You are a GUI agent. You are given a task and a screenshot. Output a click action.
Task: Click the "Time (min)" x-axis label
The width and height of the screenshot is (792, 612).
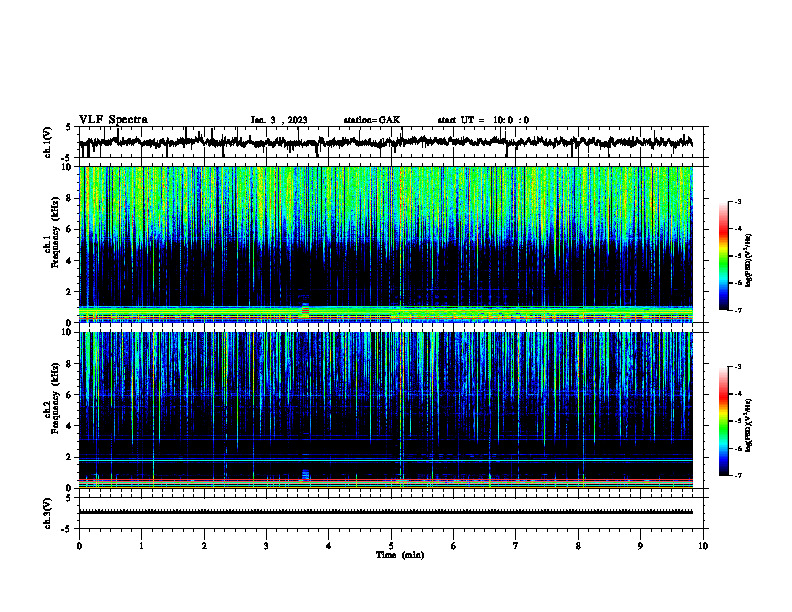400,555
